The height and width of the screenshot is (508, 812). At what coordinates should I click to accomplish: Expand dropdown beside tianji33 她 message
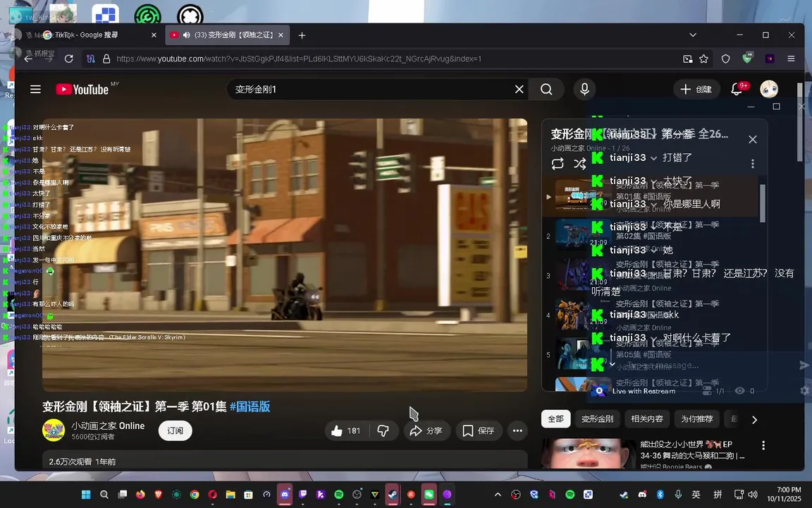[x=653, y=251]
